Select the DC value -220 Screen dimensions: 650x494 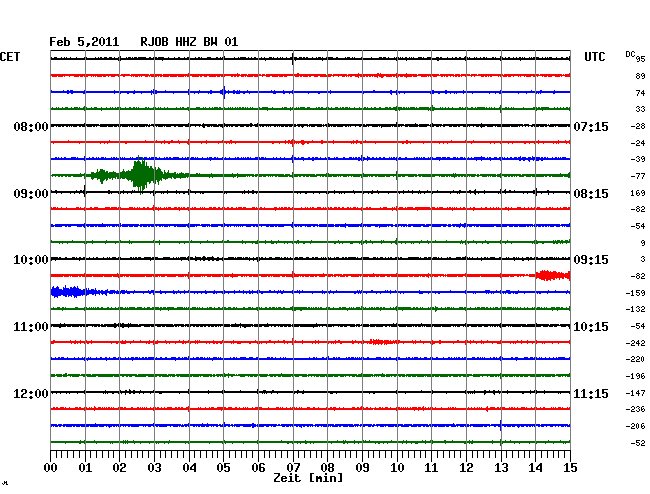pos(635,359)
